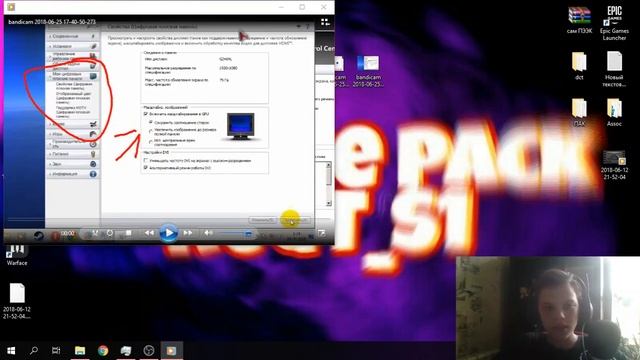Toggle Reduce DVI frequency checkbox
The width and height of the screenshot is (640, 360).
point(146,160)
